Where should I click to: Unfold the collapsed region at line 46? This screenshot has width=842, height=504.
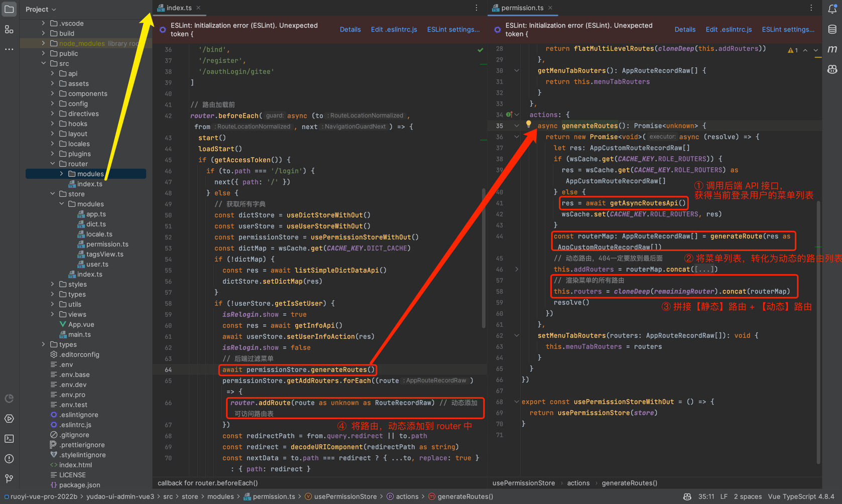pyautogui.click(x=517, y=270)
